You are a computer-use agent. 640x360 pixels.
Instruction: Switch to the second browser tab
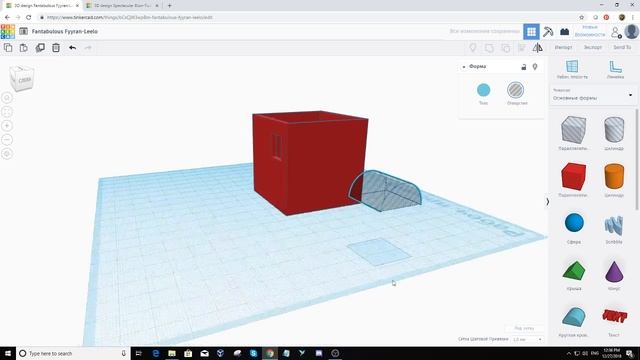(122, 6)
